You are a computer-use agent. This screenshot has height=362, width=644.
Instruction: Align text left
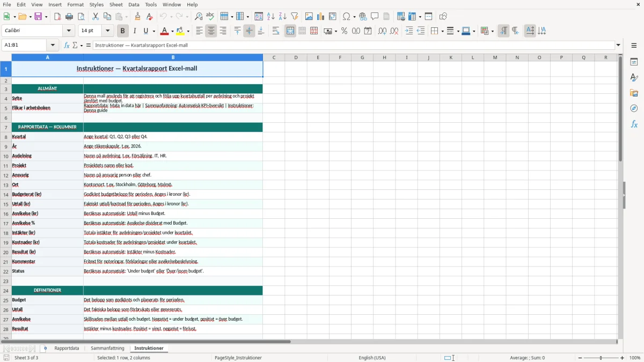tap(199, 31)
